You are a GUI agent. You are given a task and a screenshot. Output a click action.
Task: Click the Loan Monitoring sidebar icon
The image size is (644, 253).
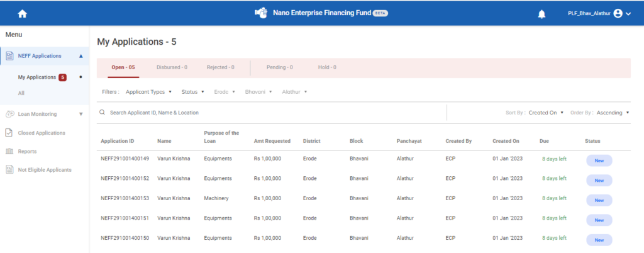point(9,114)
